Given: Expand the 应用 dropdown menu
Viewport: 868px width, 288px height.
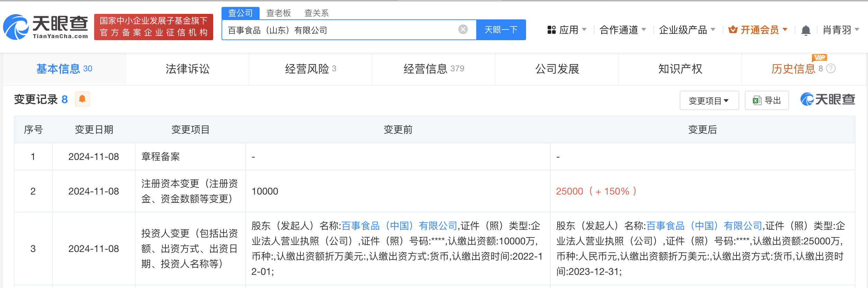Looking at the screenshot, I should click(x=572, y=30).
